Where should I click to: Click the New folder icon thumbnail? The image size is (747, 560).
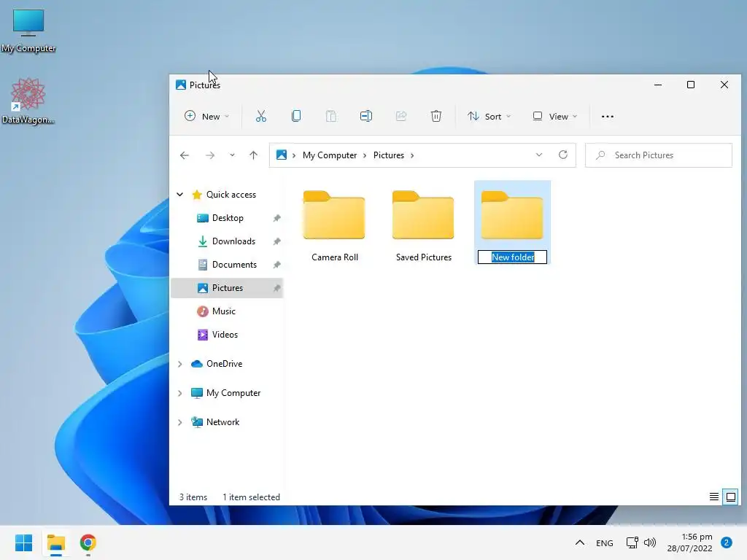pos(512,215)
